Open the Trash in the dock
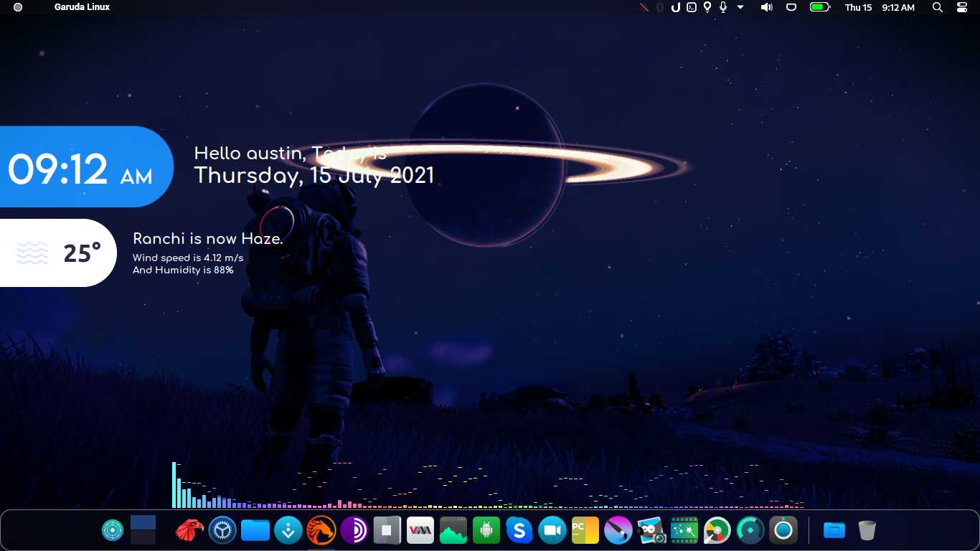Viewport: 980px width, 551px height. 867,530
